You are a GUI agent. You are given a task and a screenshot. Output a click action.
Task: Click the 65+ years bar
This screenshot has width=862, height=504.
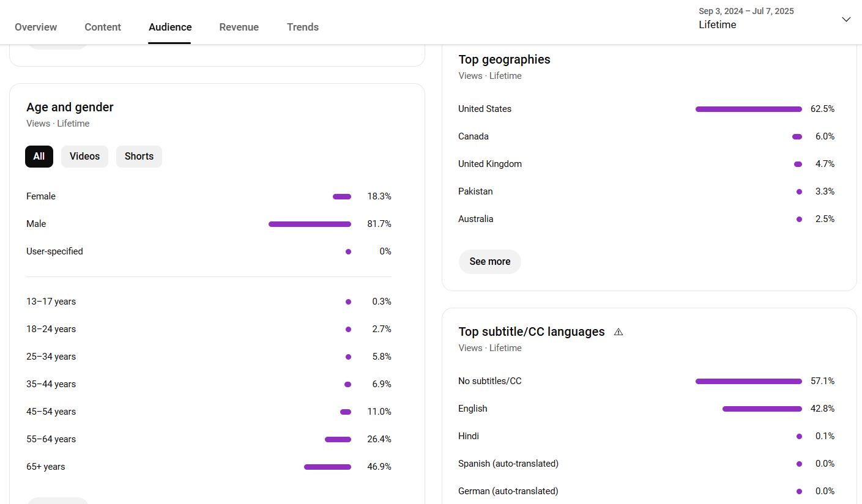coord(328,467)
